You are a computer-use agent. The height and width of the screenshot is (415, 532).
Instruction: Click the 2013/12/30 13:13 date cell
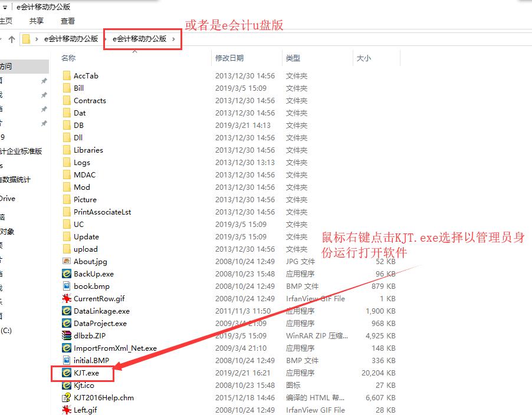click(245, 163)
